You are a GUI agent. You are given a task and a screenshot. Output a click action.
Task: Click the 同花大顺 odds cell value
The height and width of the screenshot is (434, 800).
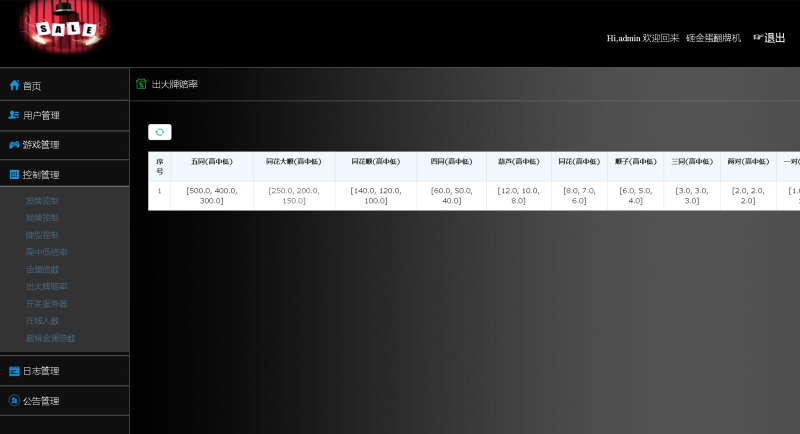[294, 195]
